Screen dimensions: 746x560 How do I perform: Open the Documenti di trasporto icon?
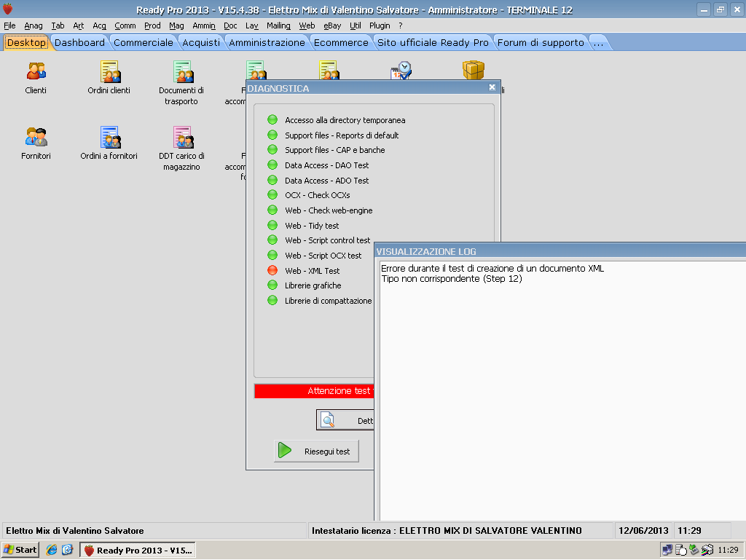click(x=183, y=71)
